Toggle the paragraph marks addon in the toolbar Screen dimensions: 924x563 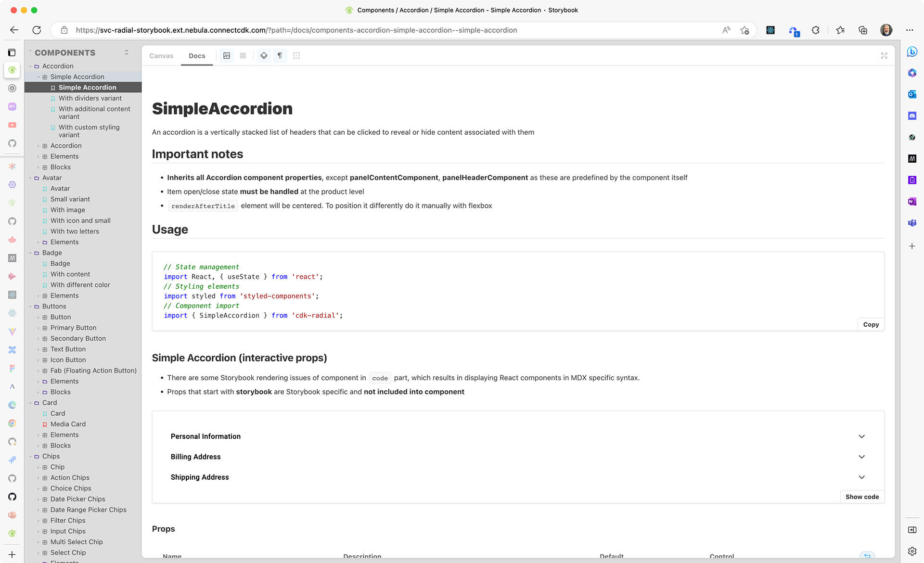coord(280,55)
